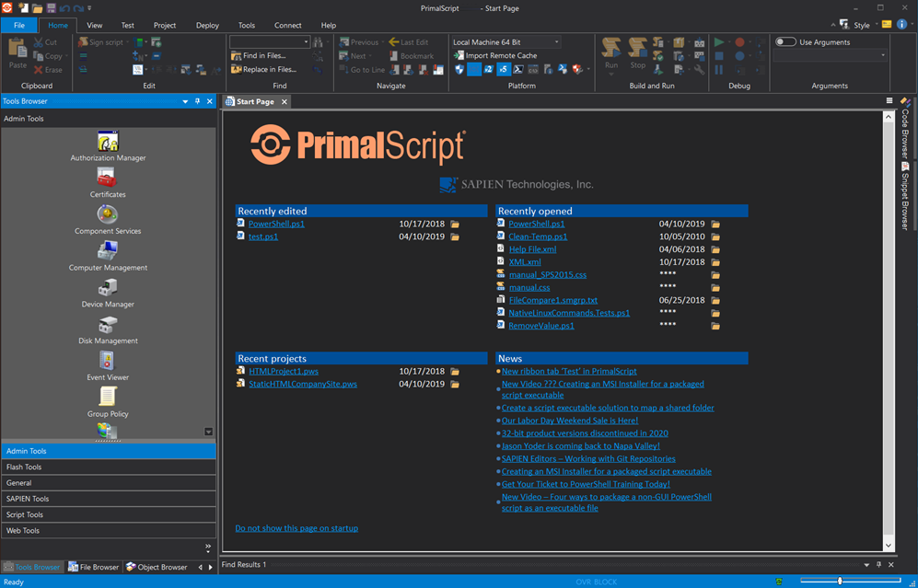The image size is (918, 588).
Task: Switch to the Connect ribbon tab
Action: [288, 25]
